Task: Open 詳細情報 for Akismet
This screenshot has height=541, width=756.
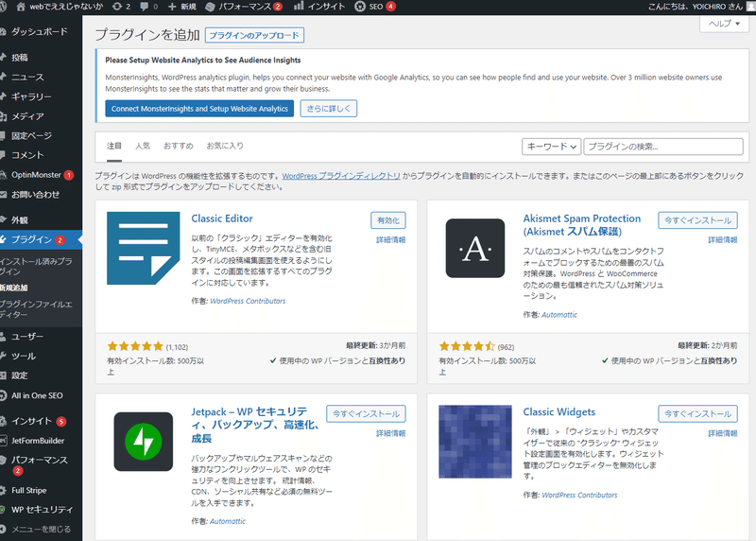Action: [722, 240]
